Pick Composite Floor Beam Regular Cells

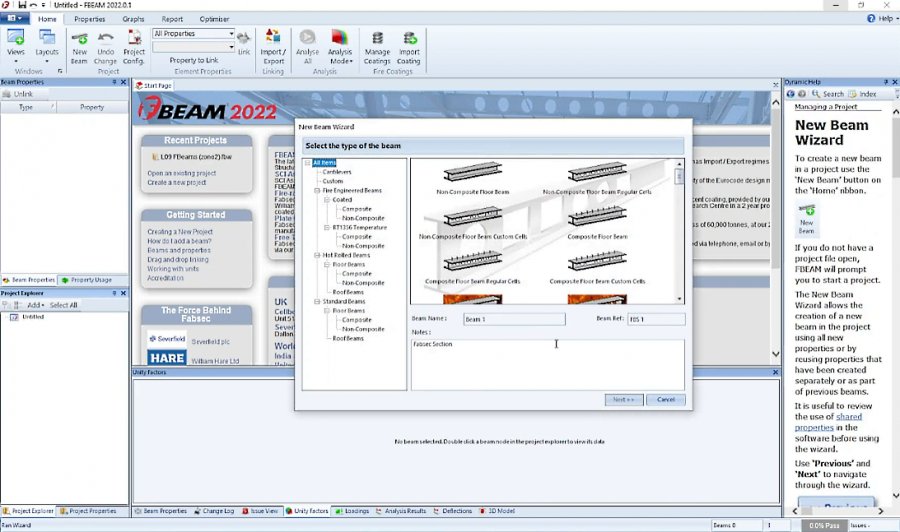coord(472,267)
